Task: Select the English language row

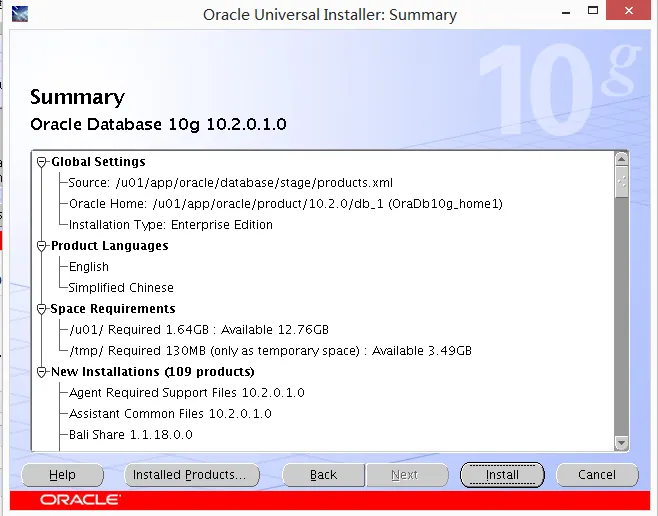Action: (89, 267)
